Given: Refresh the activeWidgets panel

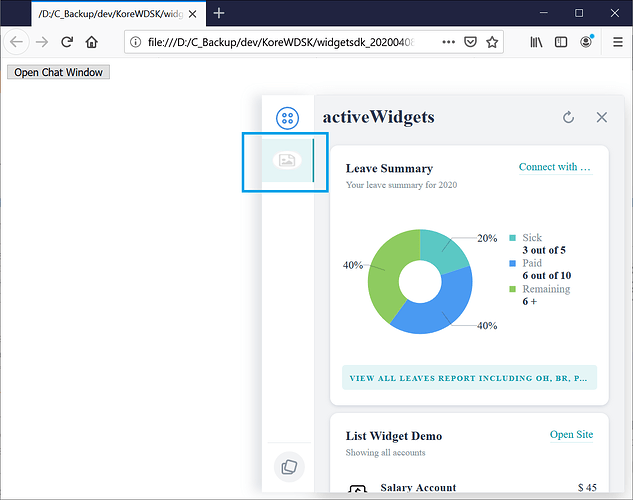Looking at the screenshot, I should 568,117.
